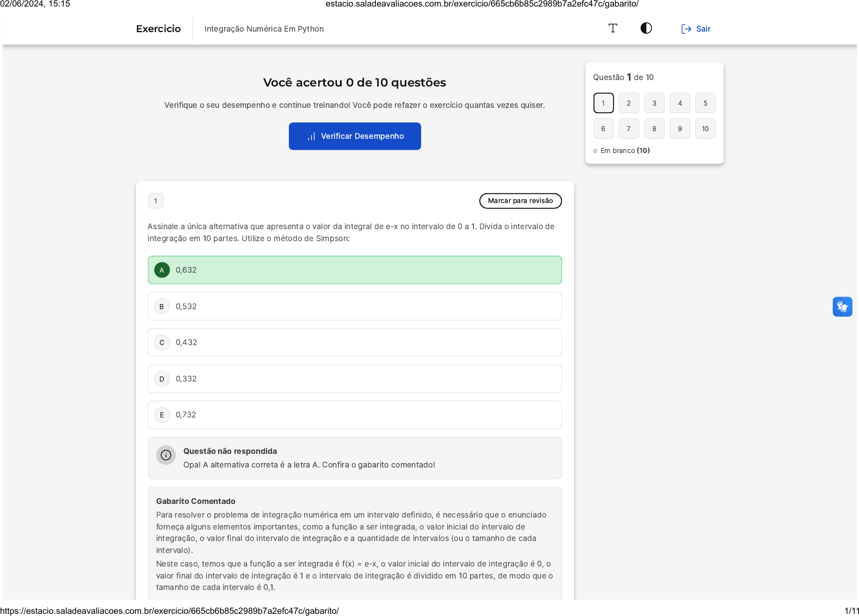This screenshot has width=859, height=616.
Task: Open question 9 from the navigator
Action: click(680, 129)
